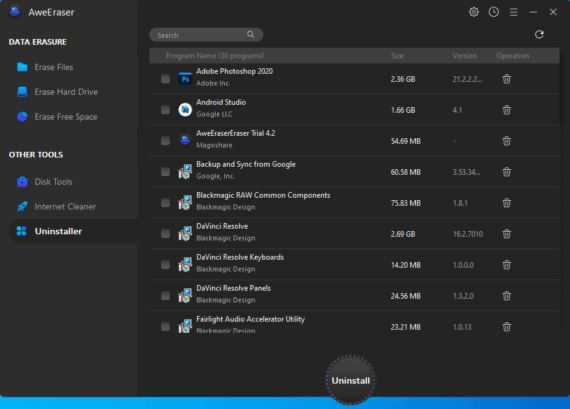The height and width of the screenshot is (409, 570).
Task: Click Backup and Sync installer icon
Action: point(185,172)
